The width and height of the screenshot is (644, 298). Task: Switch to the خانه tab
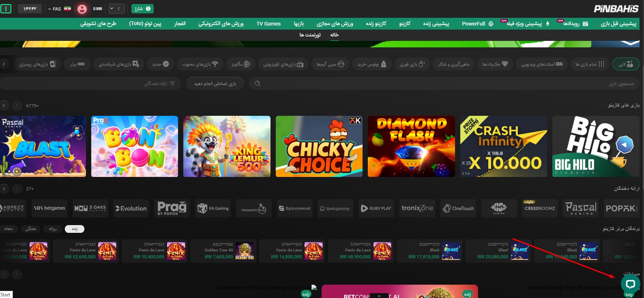coord(335,35)
